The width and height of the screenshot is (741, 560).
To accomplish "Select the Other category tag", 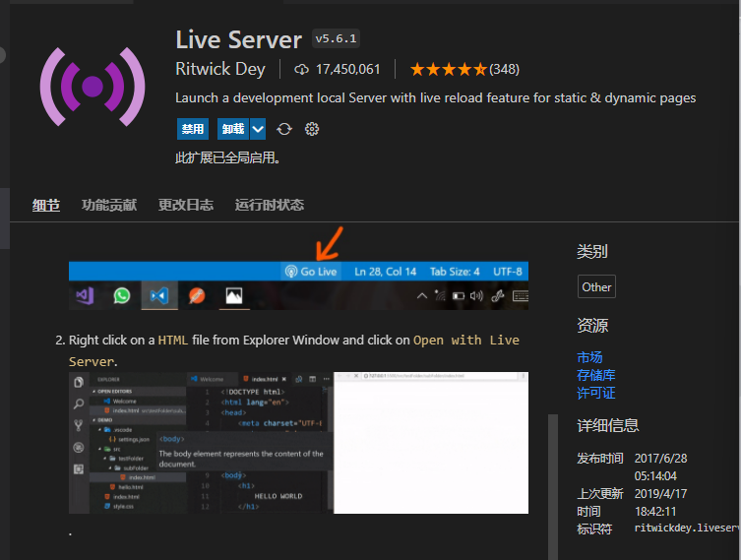I will pyautogui.click(x=596, y=286).
